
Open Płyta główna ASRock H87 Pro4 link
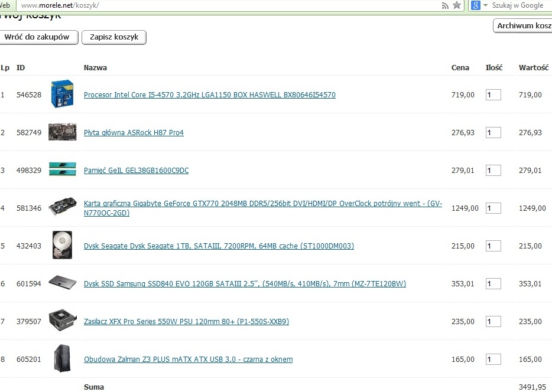click(134, 133)
